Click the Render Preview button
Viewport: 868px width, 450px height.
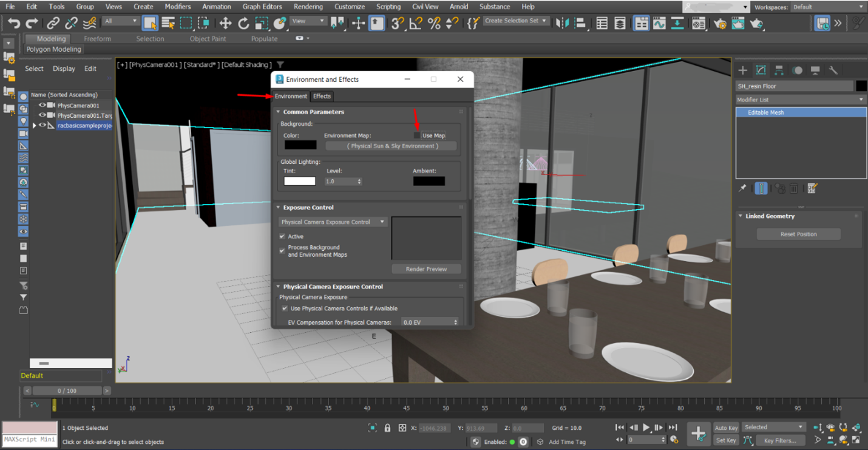click(426, 268)
